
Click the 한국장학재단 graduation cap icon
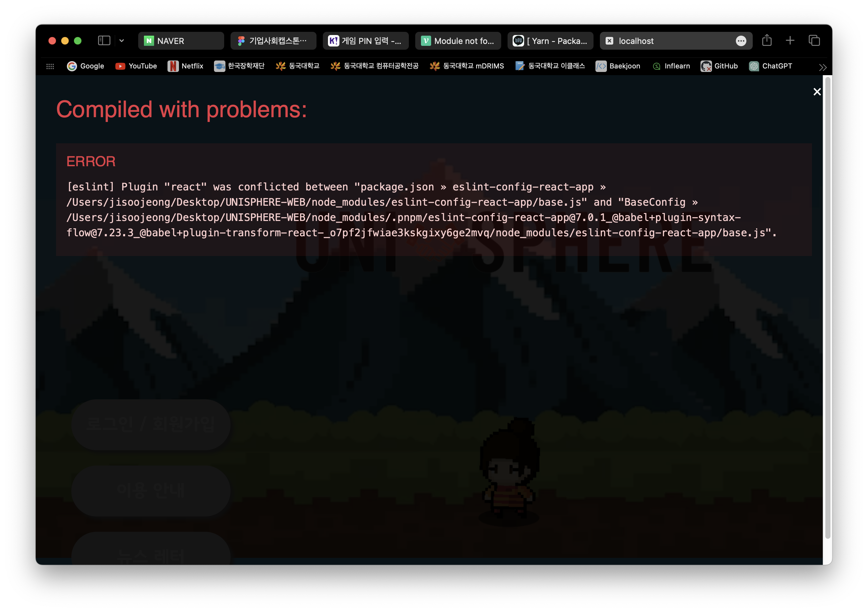[x=219, y=66]
